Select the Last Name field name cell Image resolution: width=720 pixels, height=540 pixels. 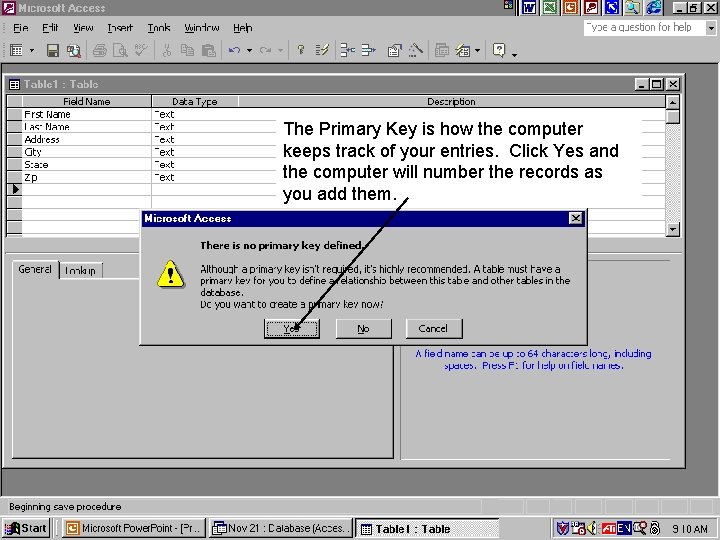[x=87, y=127]
